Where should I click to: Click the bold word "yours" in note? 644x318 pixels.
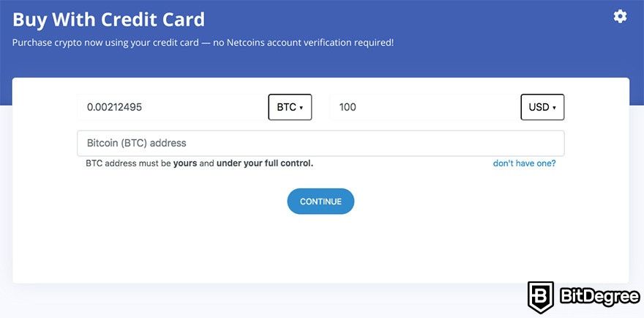coord(185,163)
